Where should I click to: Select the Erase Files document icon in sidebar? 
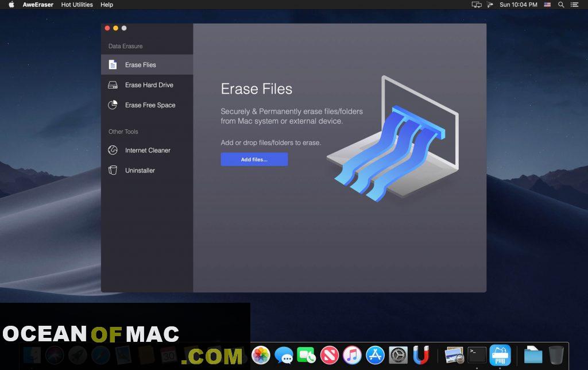pyautogui.click(x=113, y=64)
